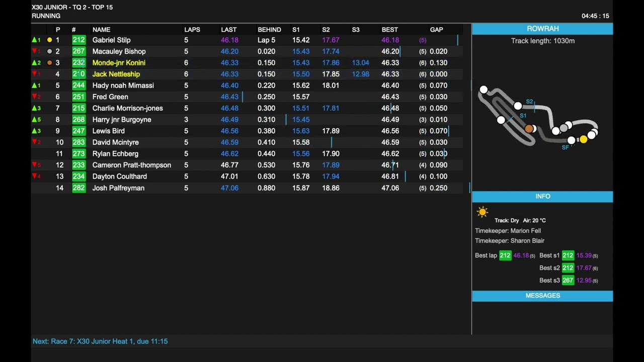
Task: Click the BEST column header
Action: click(389, 30)
